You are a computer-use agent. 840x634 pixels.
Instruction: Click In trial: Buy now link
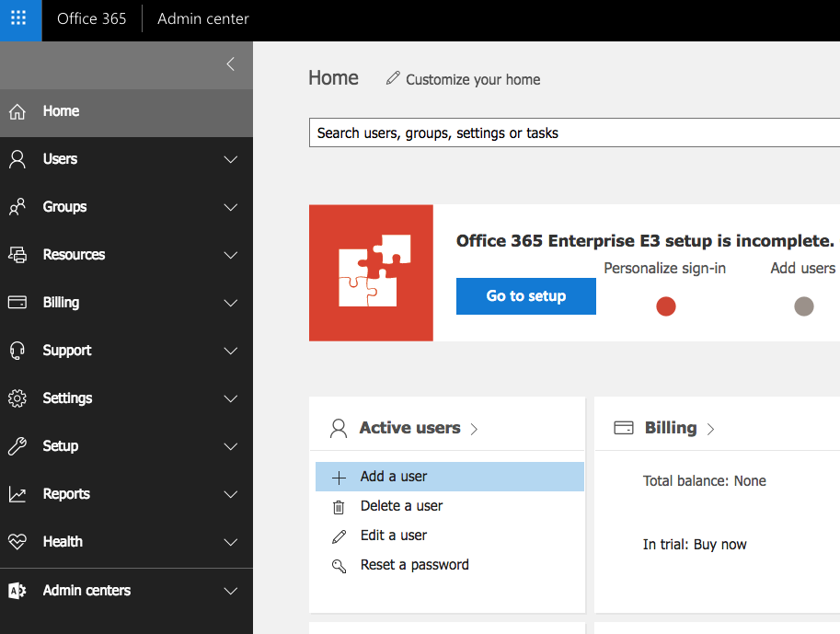(695, 545)
